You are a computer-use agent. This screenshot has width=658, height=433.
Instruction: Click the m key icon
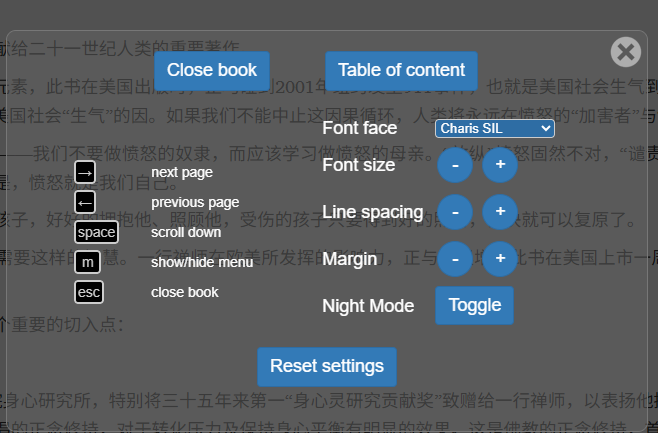88,262
